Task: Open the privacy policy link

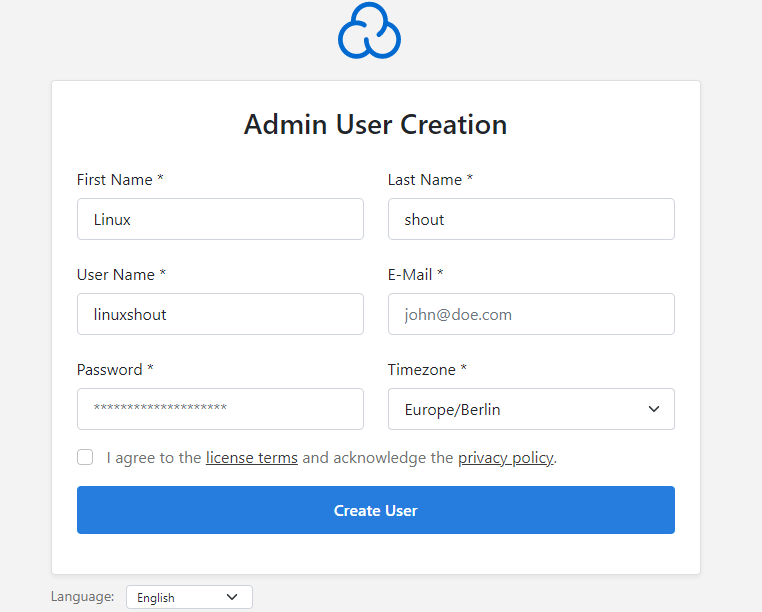Action: tap(505, 458)
